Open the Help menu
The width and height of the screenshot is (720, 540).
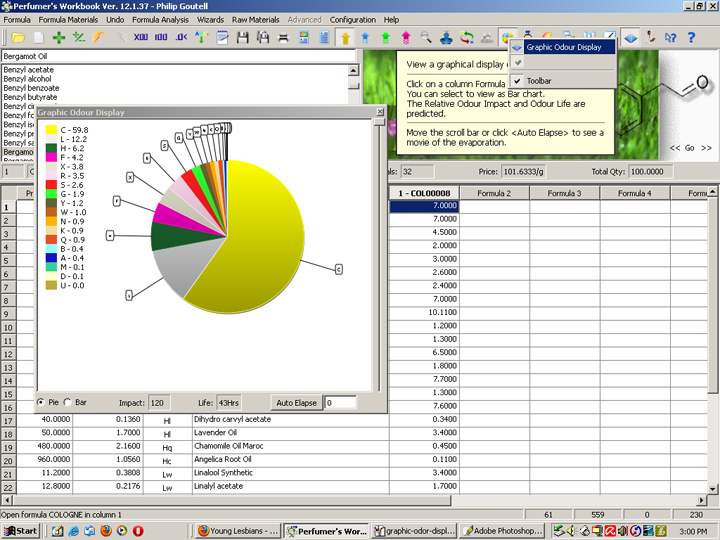(x=391, y=20)
